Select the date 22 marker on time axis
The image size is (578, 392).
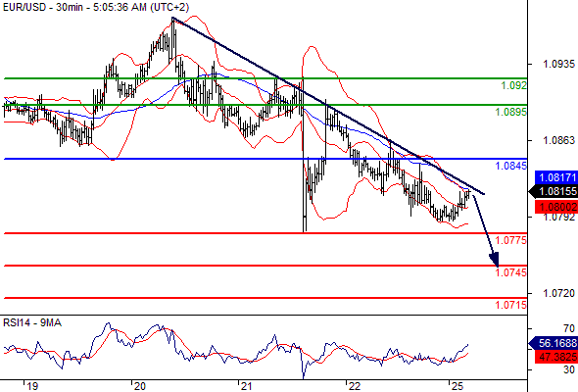pyautogui.click(x=355, y=386)
